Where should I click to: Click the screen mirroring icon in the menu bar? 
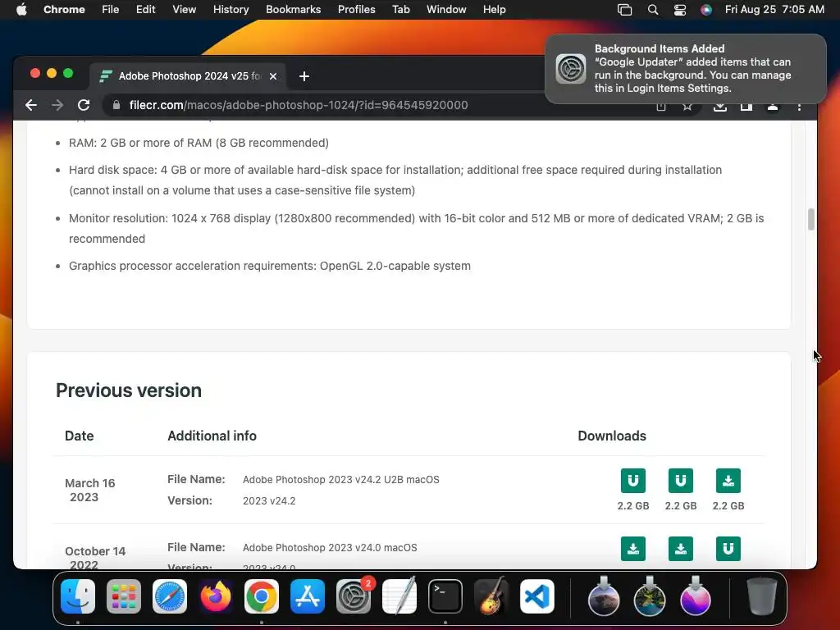point(624,10)
